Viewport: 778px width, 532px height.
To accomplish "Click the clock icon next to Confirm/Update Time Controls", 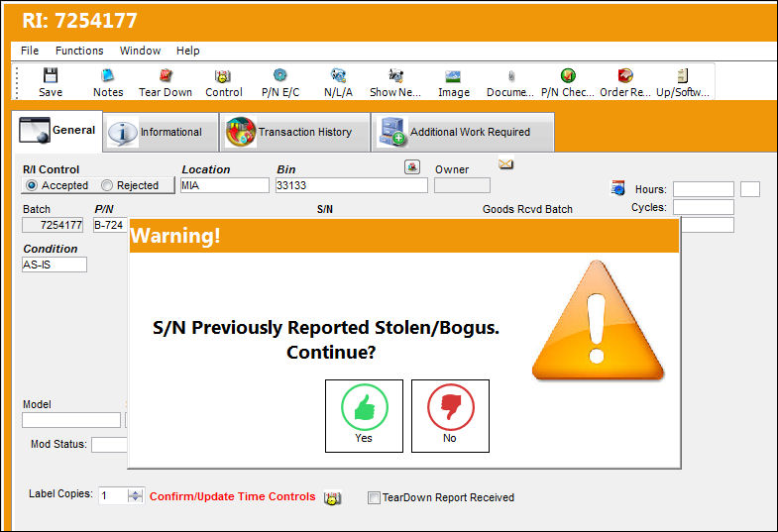I will [x=332, y=497].
